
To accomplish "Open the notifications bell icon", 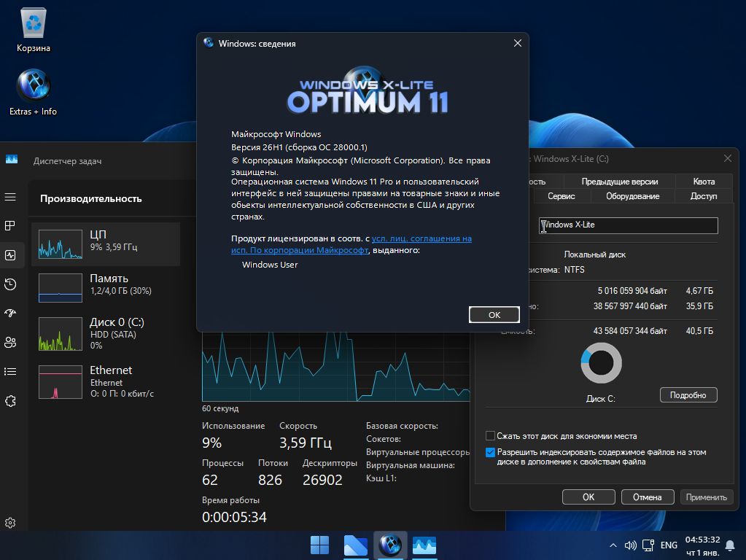I will tap(730, 545).
